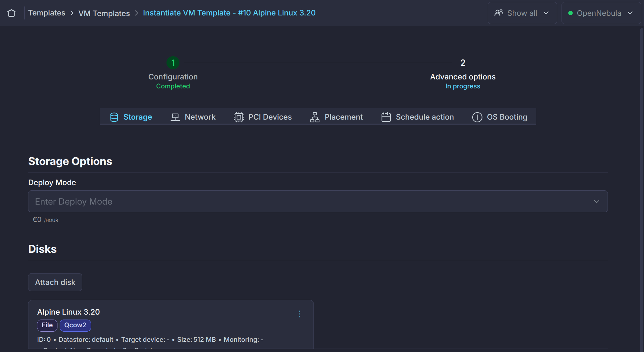This screenshot has width=644, height=352.
Task: Open the Placement tab
Action: click(336, 117)
